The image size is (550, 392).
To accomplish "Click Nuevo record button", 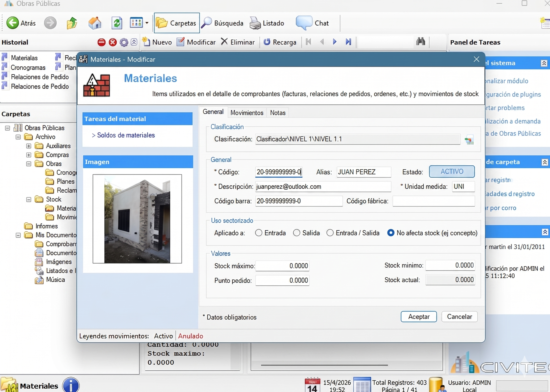I will coord(157,42).
